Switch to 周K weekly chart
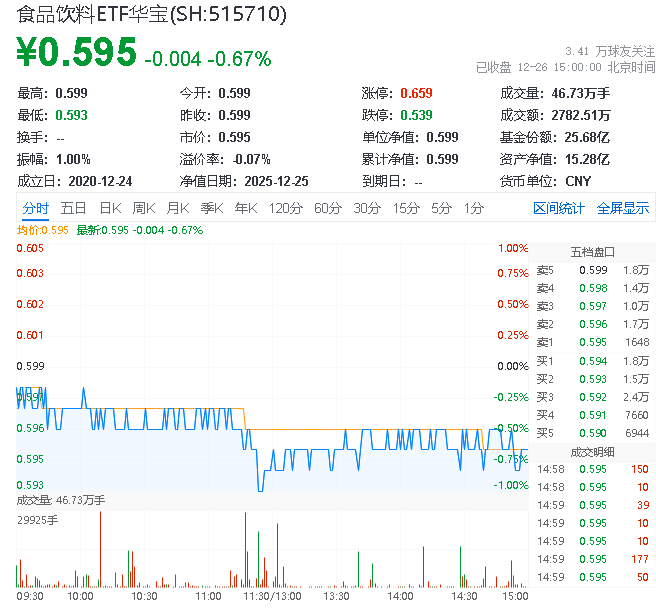The image size is (656, 615). [x=144, y=208]
